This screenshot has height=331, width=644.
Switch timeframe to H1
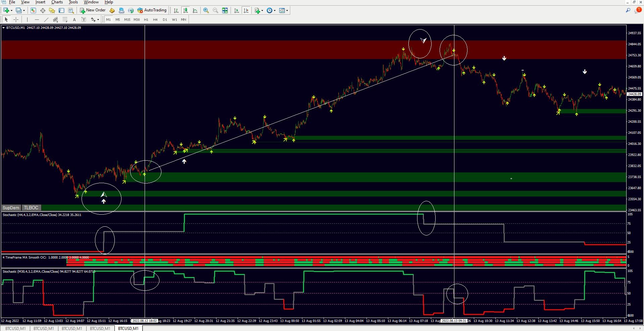click(x=146, y=19)
